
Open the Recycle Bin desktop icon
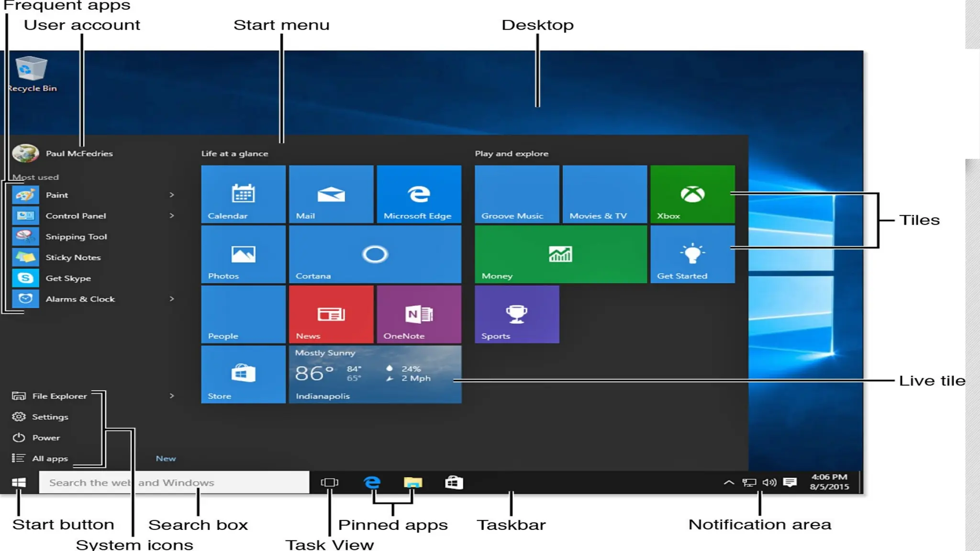32,74
